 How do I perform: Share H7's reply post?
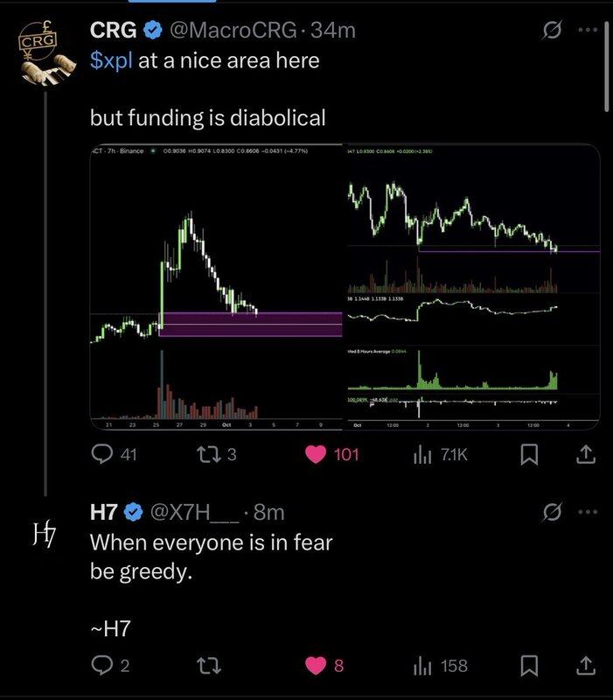tap(585, 666)
